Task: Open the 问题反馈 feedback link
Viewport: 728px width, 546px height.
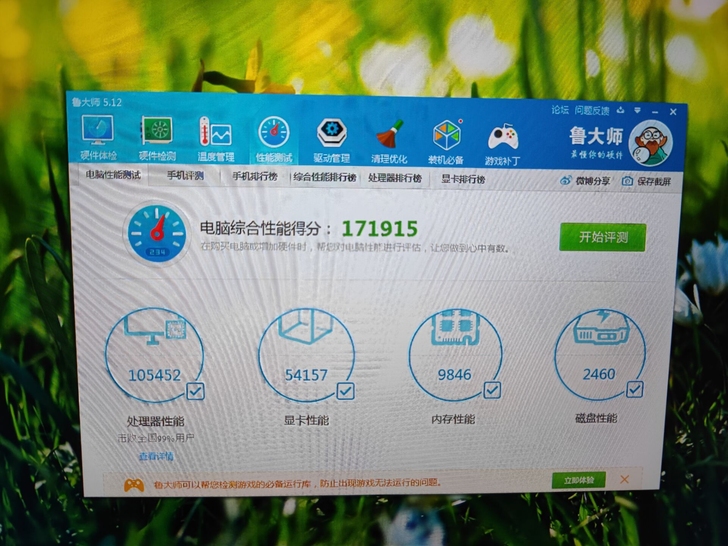Action: coord(592,110)
